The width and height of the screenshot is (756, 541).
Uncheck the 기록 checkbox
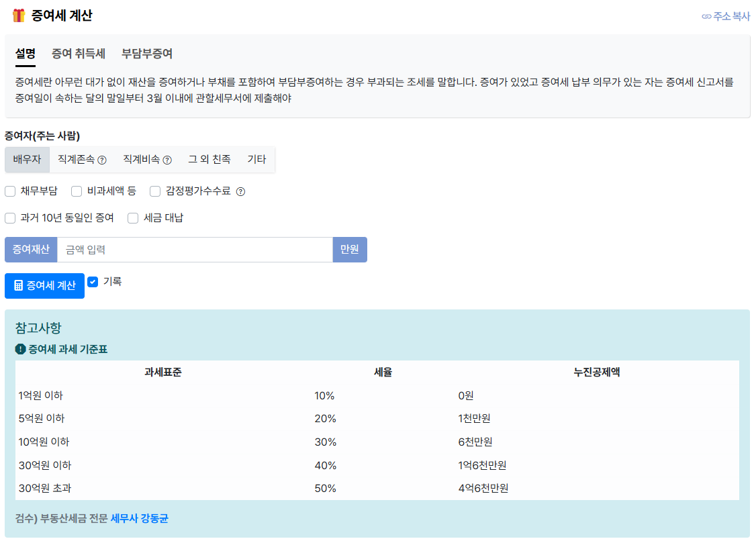[93, 282]
